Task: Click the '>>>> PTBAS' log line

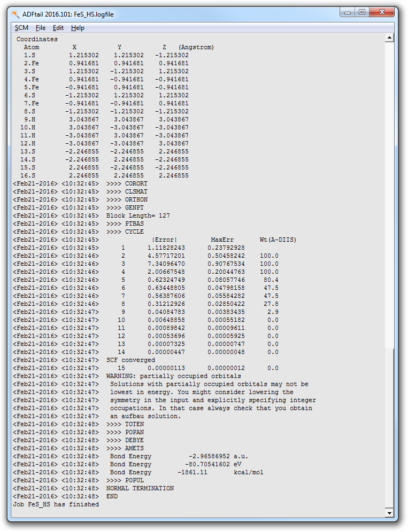Action: [x=125, y=224]
